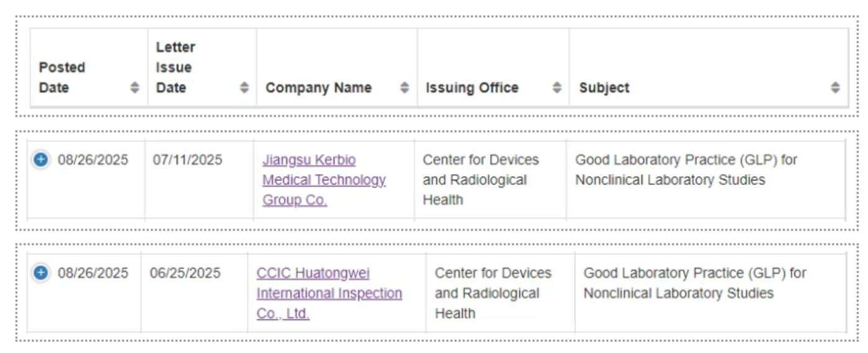Click the Company Name column header
Viewport: 868px width, 353px height.
pos(318,88)
